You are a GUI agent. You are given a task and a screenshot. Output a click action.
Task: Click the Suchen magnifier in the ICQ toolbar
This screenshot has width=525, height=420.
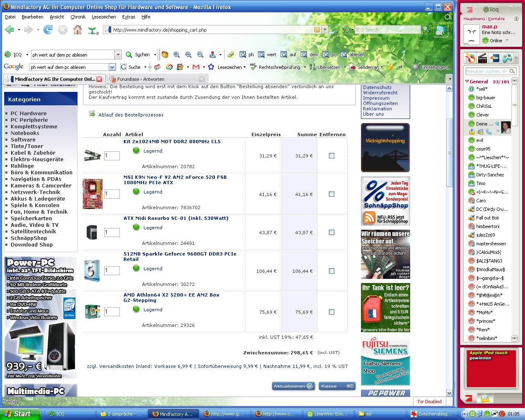coord(129,55)
